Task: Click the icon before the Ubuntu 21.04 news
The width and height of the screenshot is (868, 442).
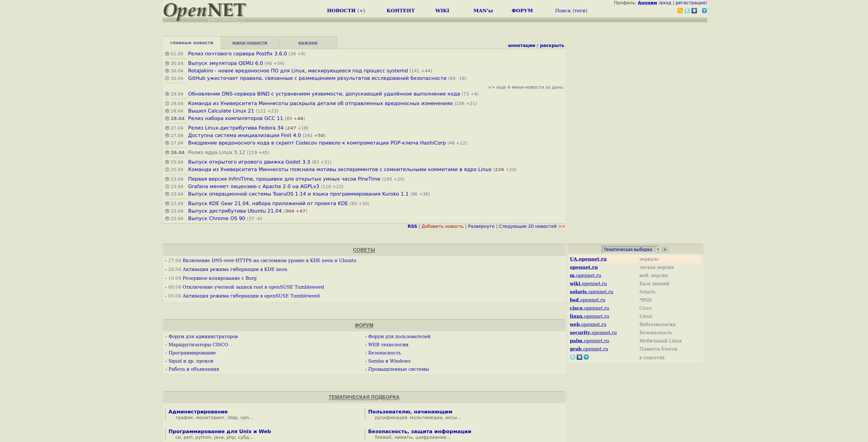Action: tap(167, 211)
